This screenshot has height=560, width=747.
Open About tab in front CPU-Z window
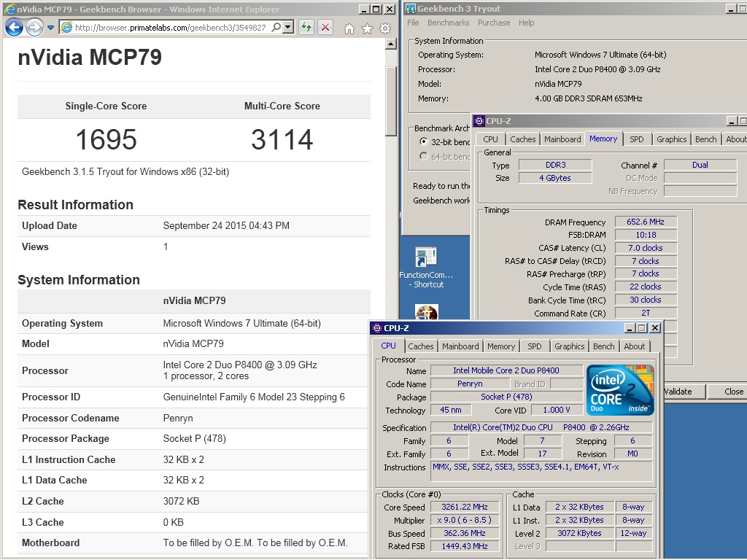[x=635, y=346]
